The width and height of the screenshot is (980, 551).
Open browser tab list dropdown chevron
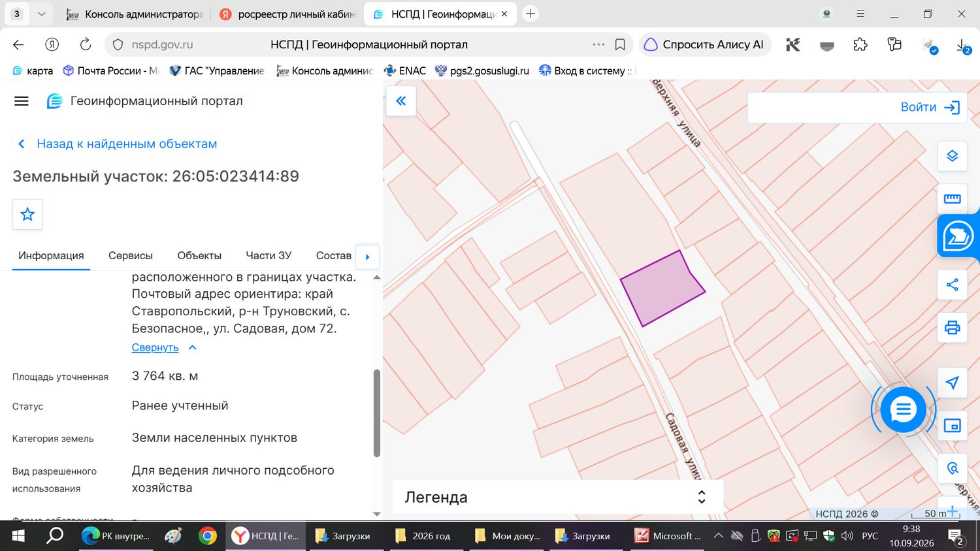pyautogui.click(x=41, y=14)
